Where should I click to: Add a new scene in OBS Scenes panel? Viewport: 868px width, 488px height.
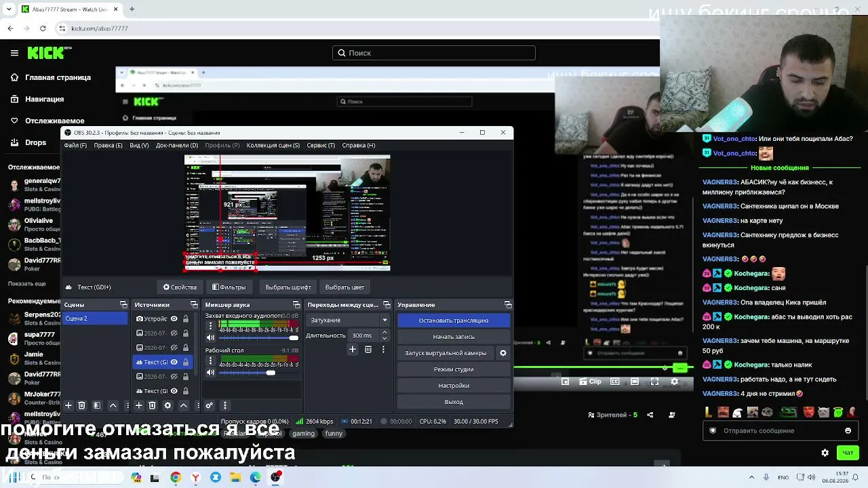(68, 405)
